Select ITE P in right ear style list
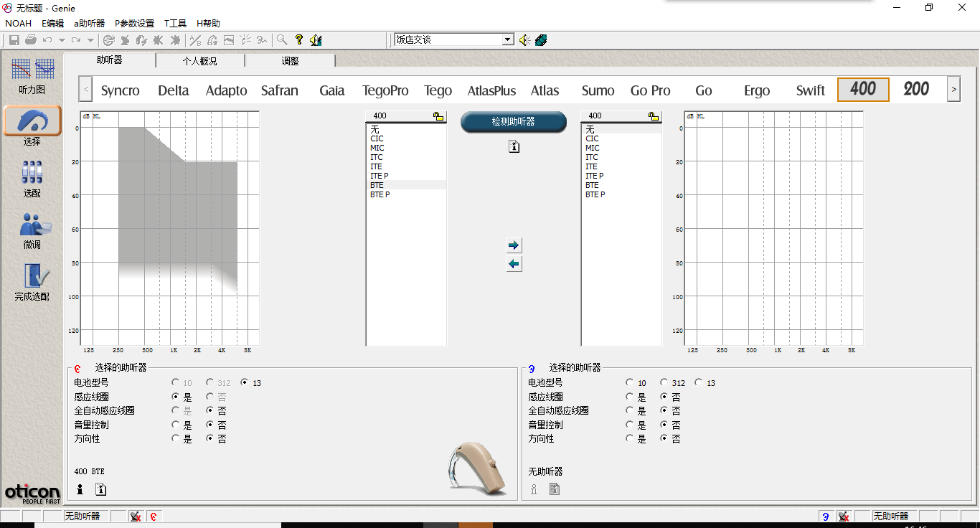980x528 pixels. coord(621,176)
